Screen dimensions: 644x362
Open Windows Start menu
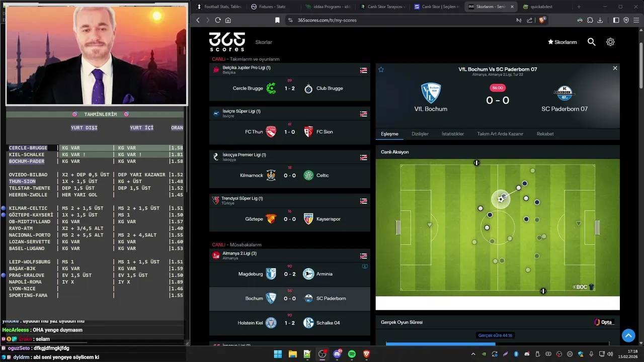[278, 354]
